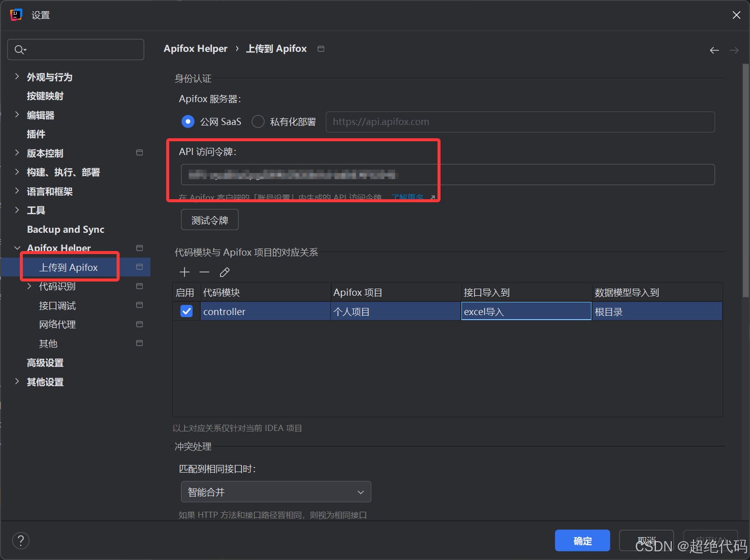750x560 pixels.
Task: Click project-level icon beside 上传到 Apifox row
Action: point(140,267)
